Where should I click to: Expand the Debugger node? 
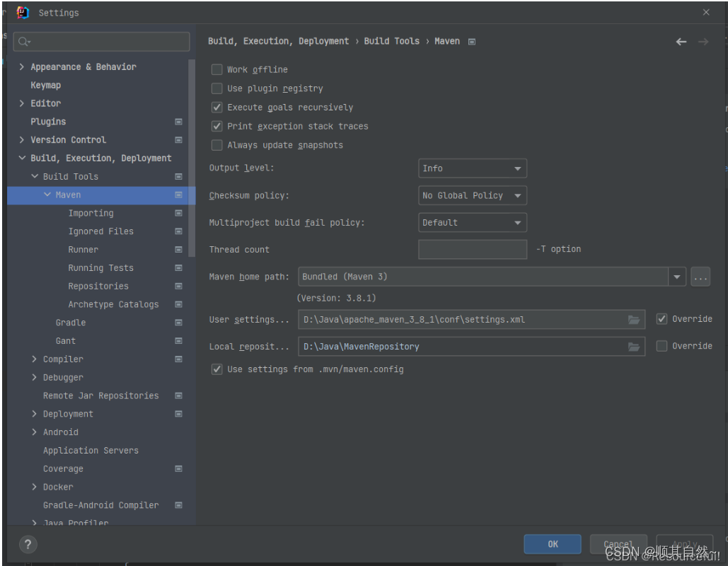click(34, 377)
